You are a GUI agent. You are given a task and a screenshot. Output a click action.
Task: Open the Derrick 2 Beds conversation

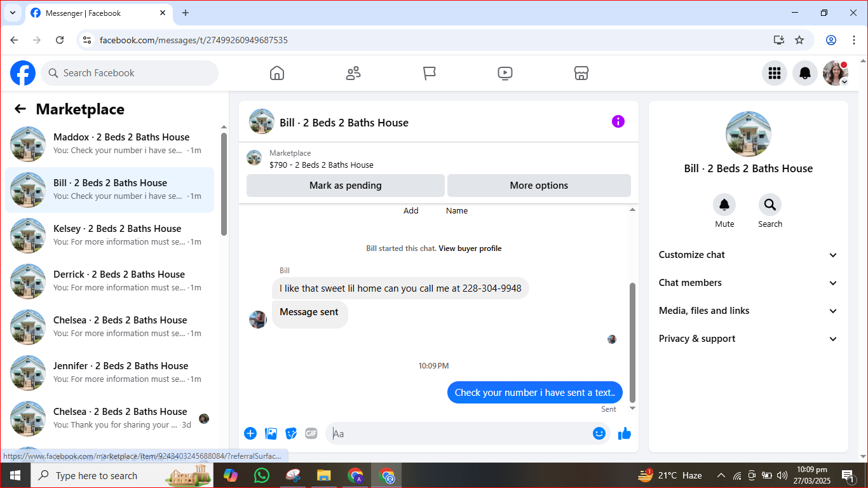tap(109, 281)
